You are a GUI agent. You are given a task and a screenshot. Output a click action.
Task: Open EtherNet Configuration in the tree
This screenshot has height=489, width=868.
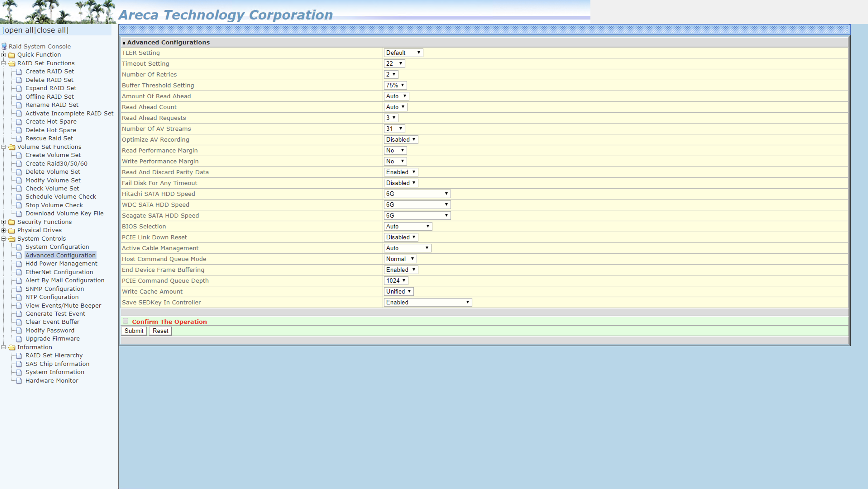[x=59, y=272]
